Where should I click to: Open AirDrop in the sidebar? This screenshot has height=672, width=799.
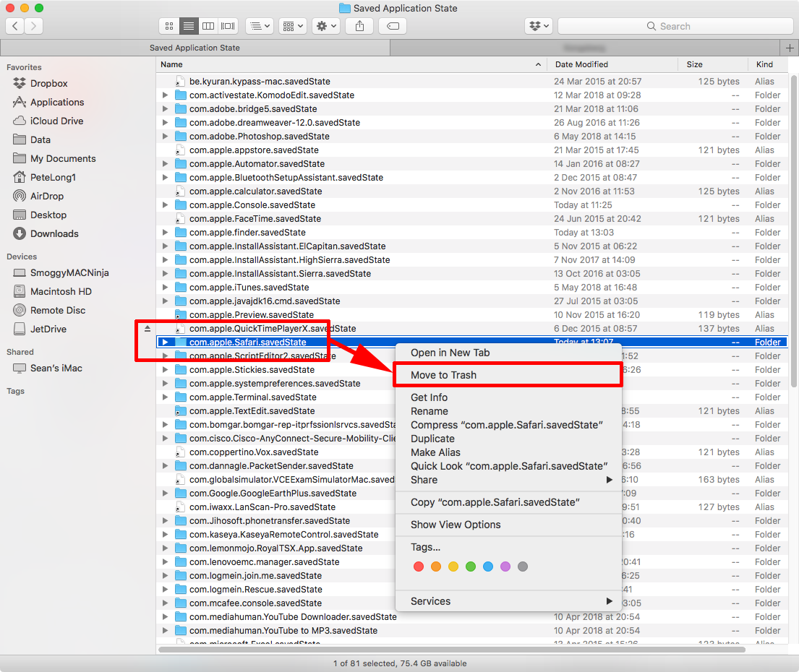pos(46,197)
